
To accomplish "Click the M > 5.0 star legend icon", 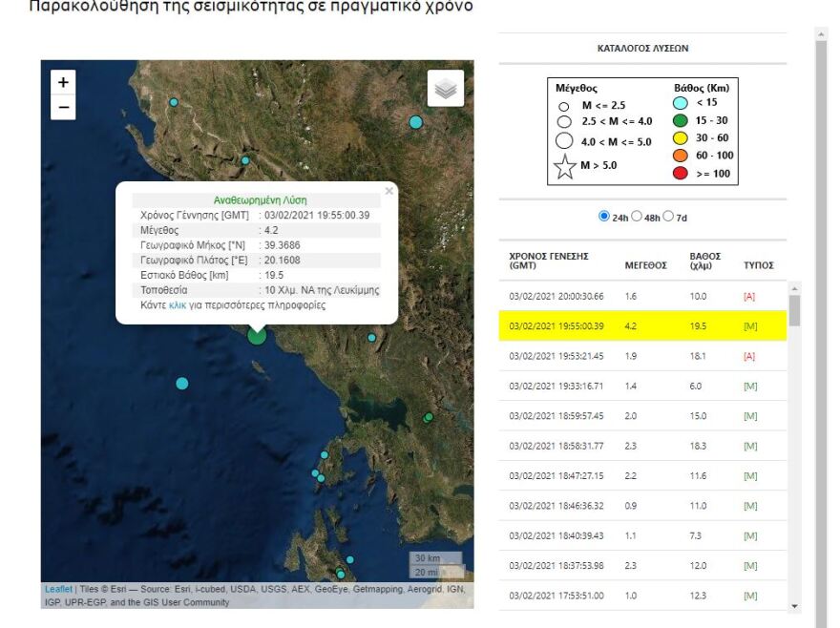I will (x=564, y=164).
